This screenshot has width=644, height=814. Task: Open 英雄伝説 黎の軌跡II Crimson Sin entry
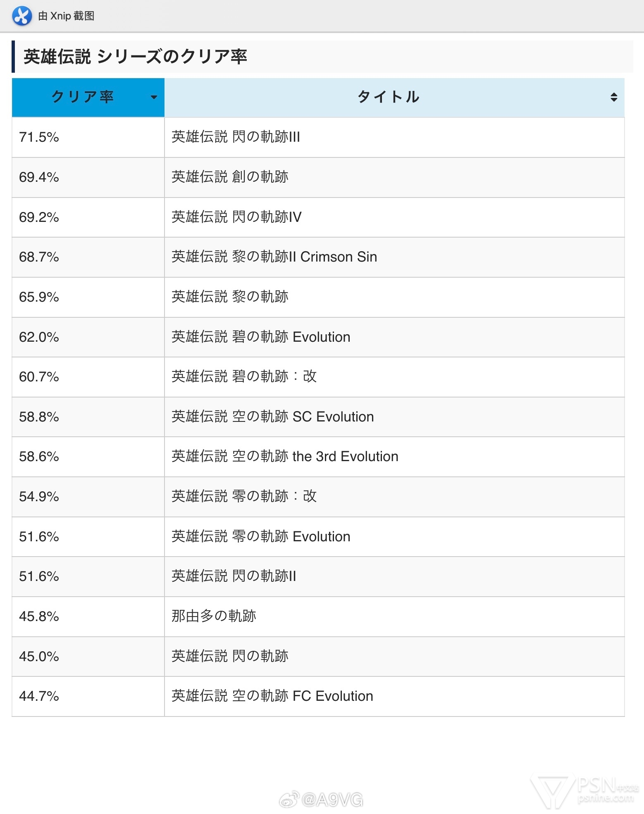coord(274,257)
